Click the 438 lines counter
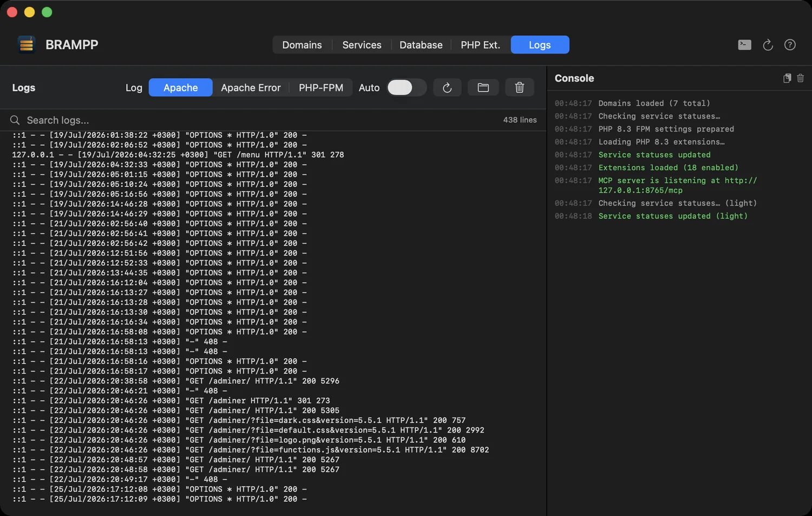 coord(520,120)
